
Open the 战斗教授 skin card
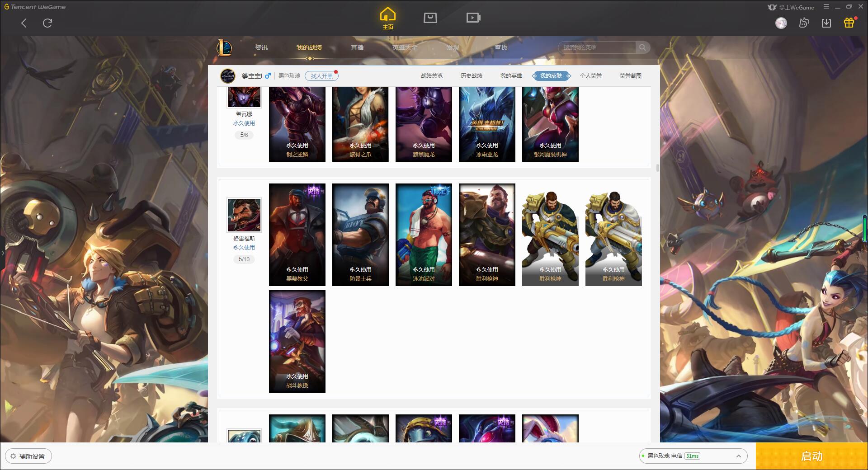297,341
